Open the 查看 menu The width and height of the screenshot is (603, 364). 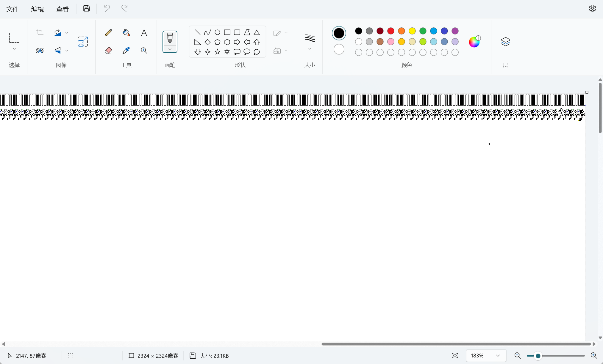62,9
